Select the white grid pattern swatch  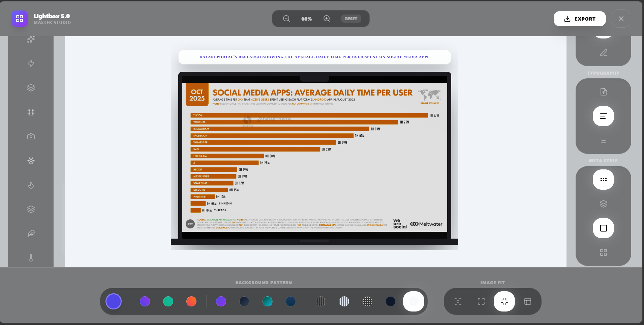(x=344, y=301)
